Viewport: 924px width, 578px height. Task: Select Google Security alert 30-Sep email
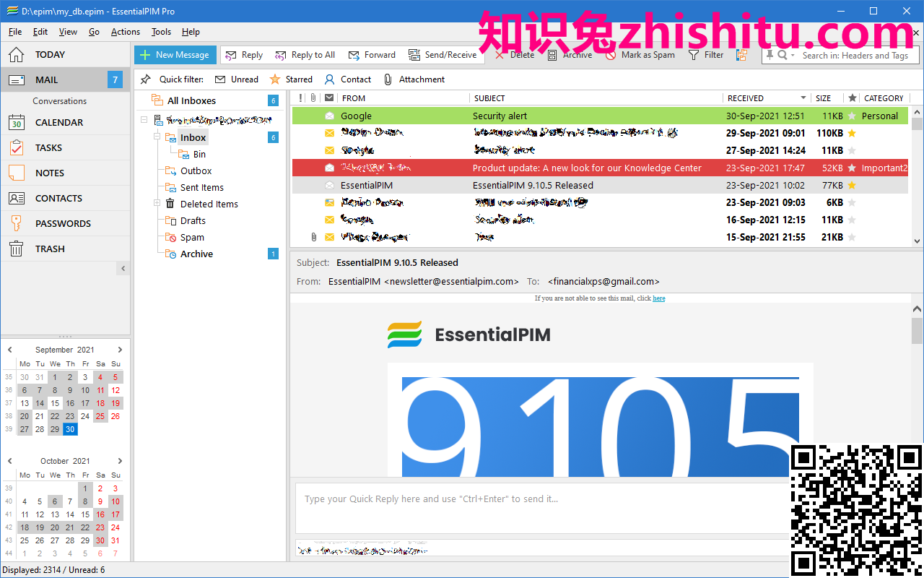[x=600, y=116]
